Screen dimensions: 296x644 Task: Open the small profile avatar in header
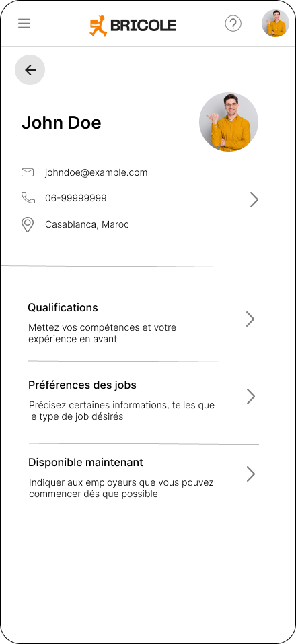click(276, 24)
